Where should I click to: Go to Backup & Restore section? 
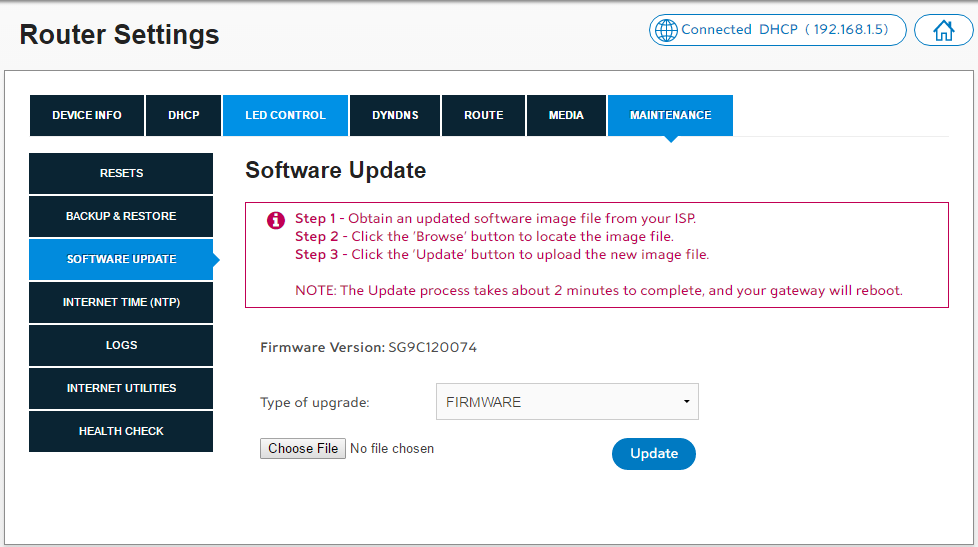point(121,217)
